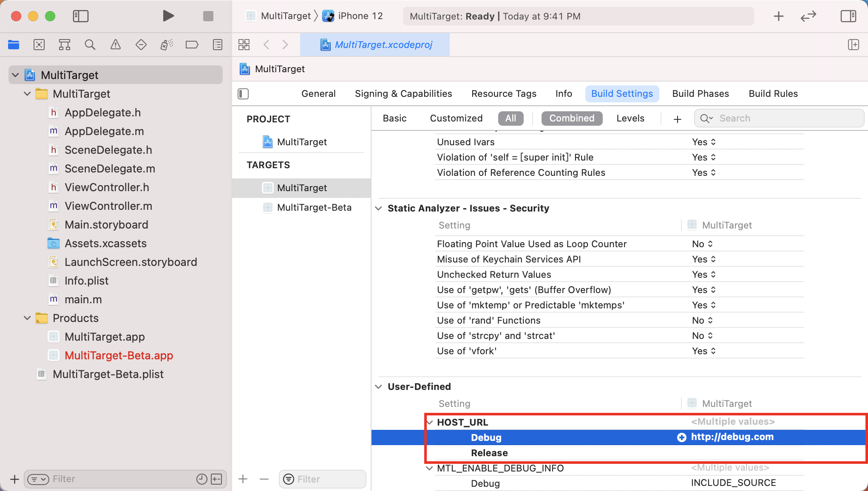Open the Unused Ivars Yes popup
The height and width of the screenshot is (491, 868).
pyautogui.click(x=703, y=142)
